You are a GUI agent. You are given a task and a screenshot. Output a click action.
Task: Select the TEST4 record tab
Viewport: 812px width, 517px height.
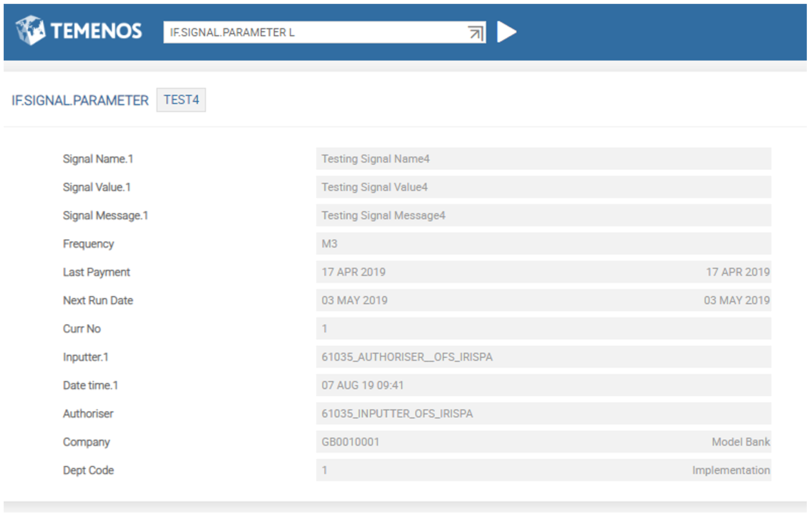coord(181,100)
